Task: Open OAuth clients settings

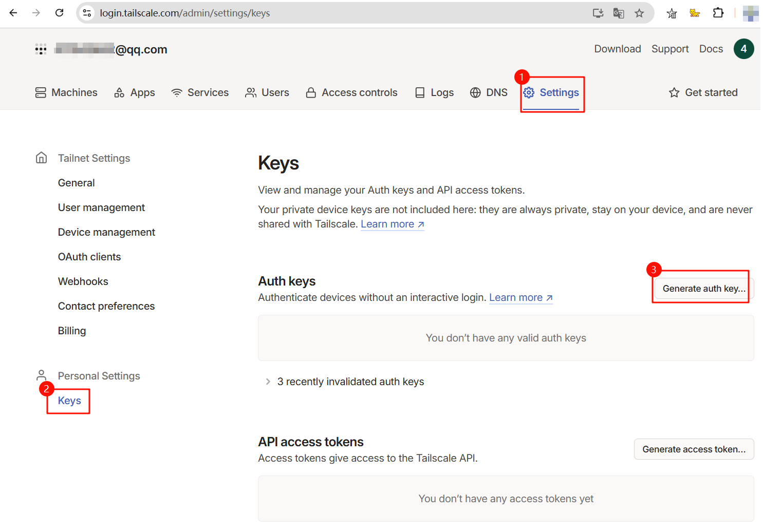Action: 89,257
